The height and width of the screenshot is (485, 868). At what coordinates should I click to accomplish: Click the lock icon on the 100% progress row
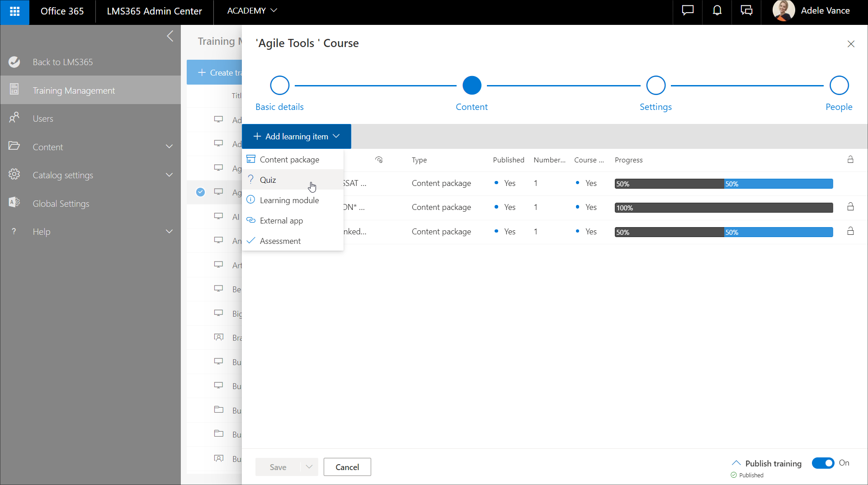tap(850, 207)
